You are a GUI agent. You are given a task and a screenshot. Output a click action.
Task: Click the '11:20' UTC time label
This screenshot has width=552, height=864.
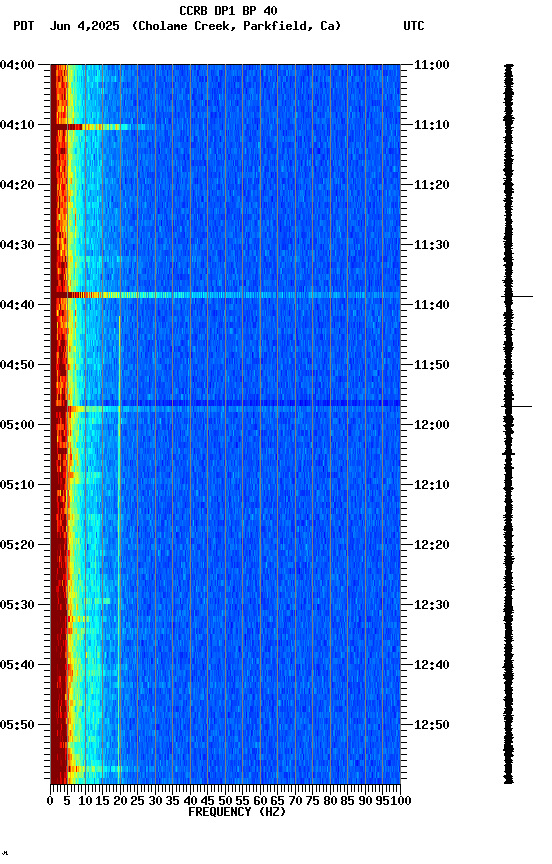pos(432,185)
